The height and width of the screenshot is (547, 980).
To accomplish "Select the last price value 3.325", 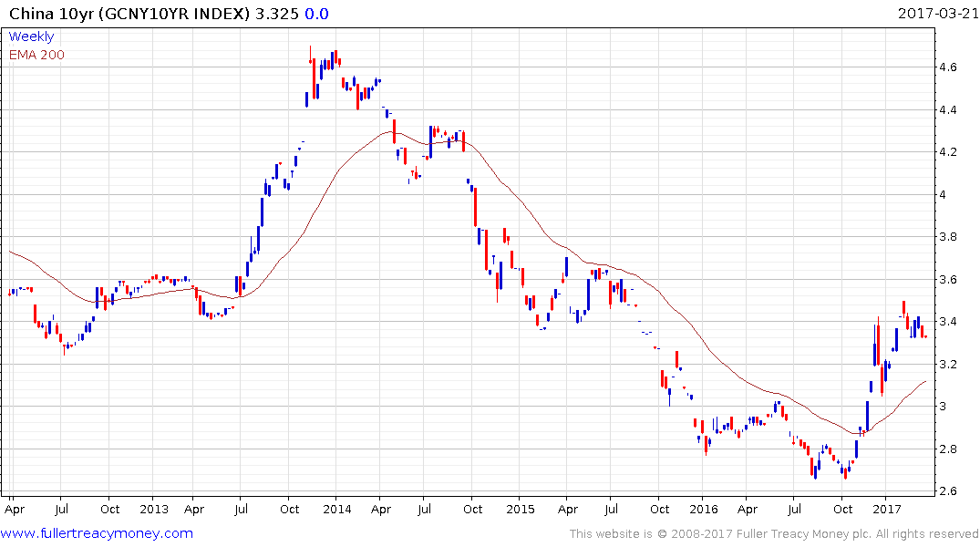I will coord(277,14).
